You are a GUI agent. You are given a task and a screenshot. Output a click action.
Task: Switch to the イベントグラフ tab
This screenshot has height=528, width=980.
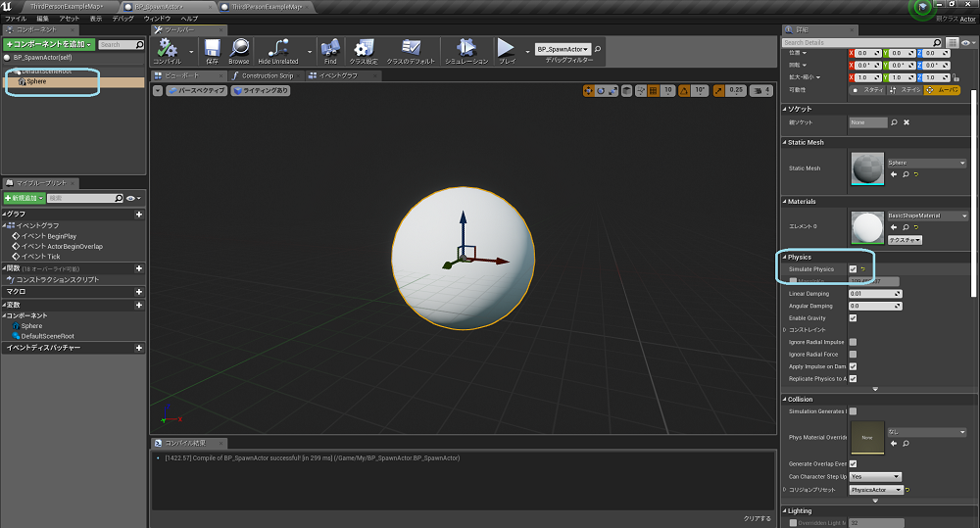tap(338, 75)
